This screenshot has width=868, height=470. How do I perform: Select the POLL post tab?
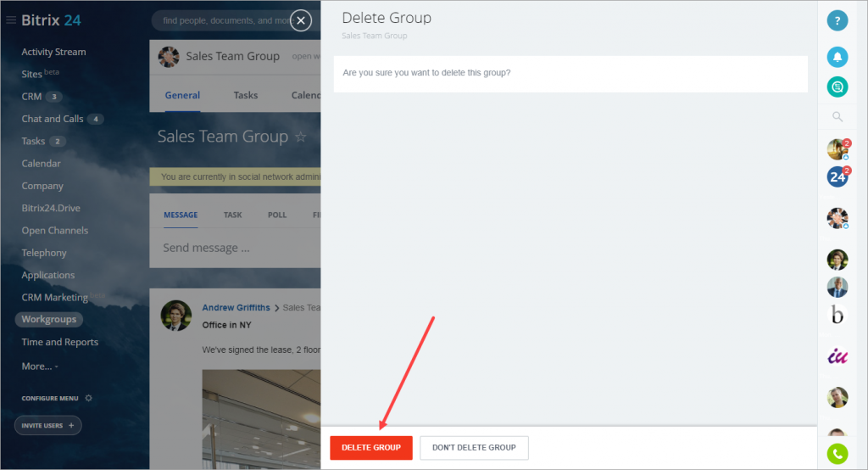(x=277, y=215)
